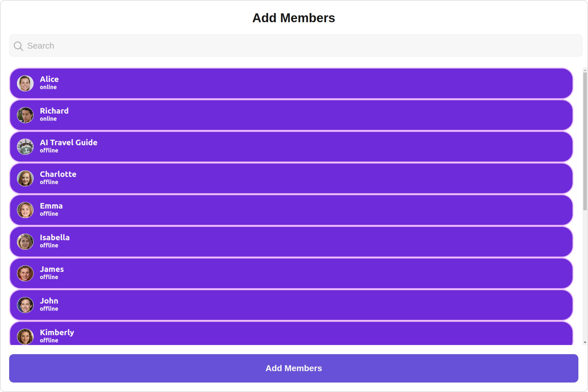This screenshot has width=588, height=392.
Task: Click Emma's avatar picture
Action: coord(25,210)
